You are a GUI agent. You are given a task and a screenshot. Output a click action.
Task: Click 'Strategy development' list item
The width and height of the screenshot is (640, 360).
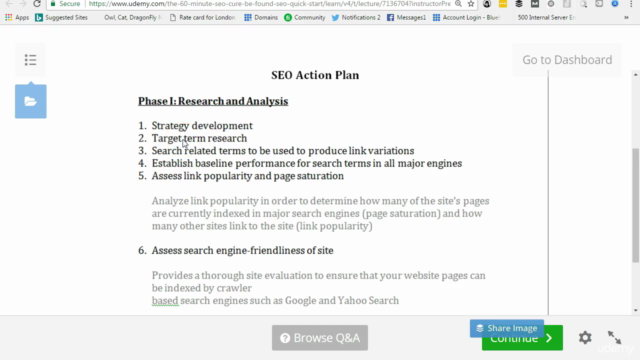pos(202,126)
